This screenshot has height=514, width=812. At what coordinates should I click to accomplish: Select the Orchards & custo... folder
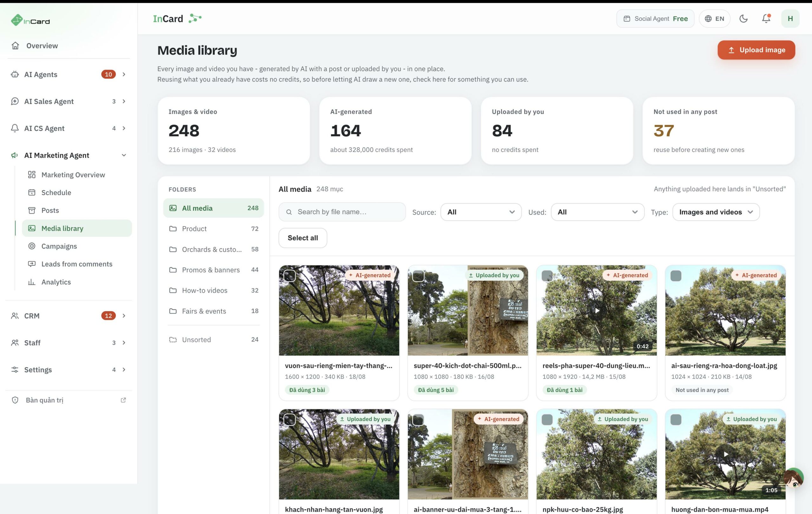point(213,250)
